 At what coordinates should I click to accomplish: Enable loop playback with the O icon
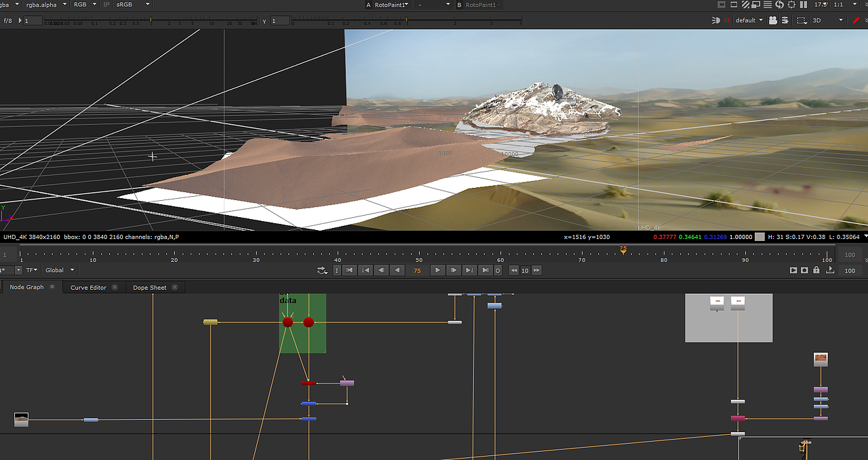(497, 270)
